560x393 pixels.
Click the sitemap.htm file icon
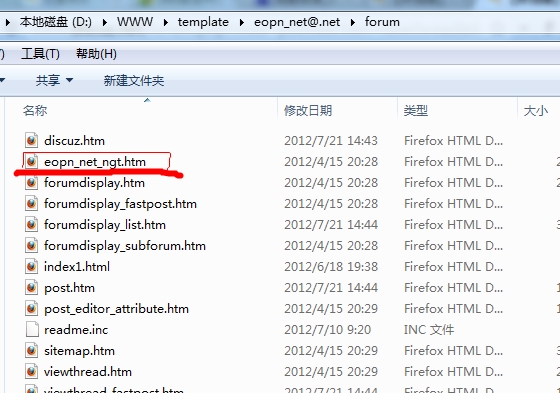(x=31, y=350)
